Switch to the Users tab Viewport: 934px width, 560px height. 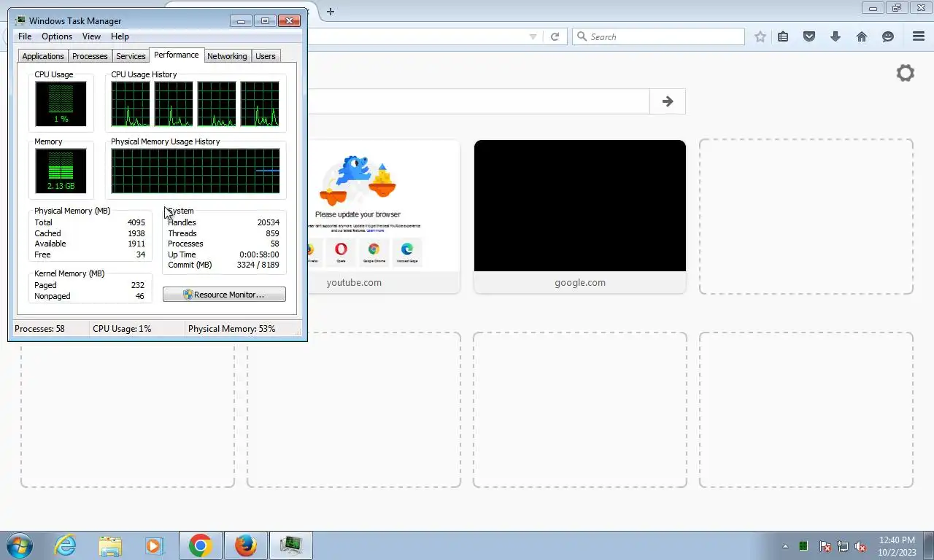click(x=266, y=56)
